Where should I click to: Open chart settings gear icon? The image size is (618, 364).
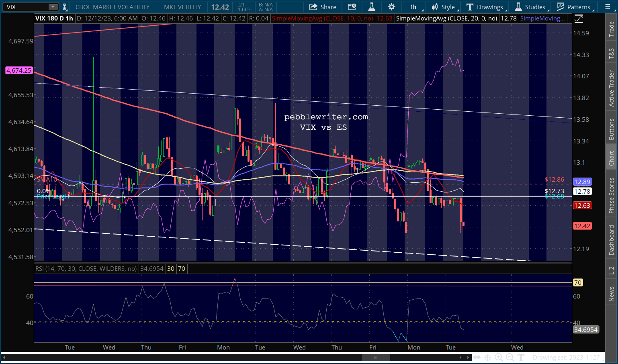(x=391, y=7)
